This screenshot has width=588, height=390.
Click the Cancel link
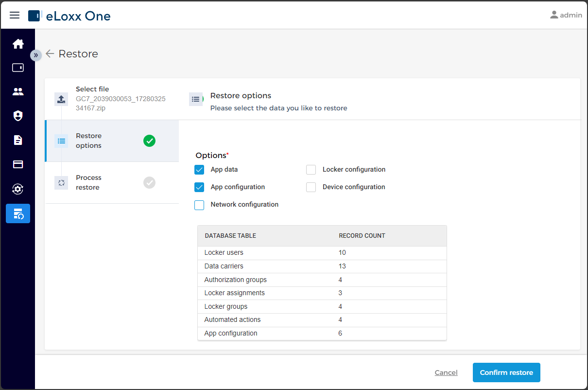(x=446, y=372)
